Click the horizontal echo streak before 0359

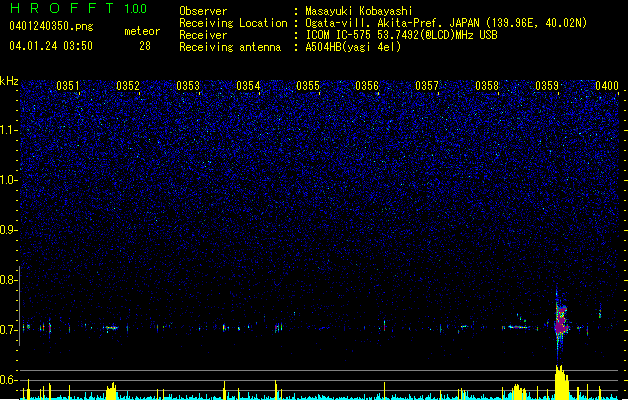click(519, 327)
